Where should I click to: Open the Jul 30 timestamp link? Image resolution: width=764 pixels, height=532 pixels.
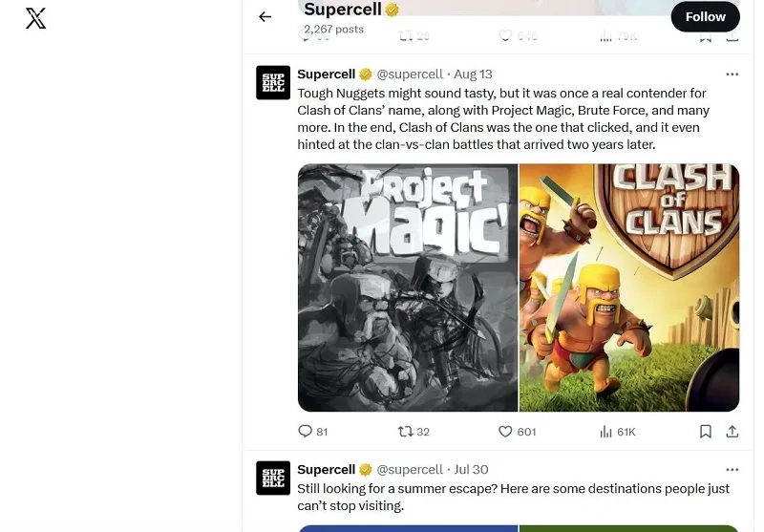coord(471,470)
